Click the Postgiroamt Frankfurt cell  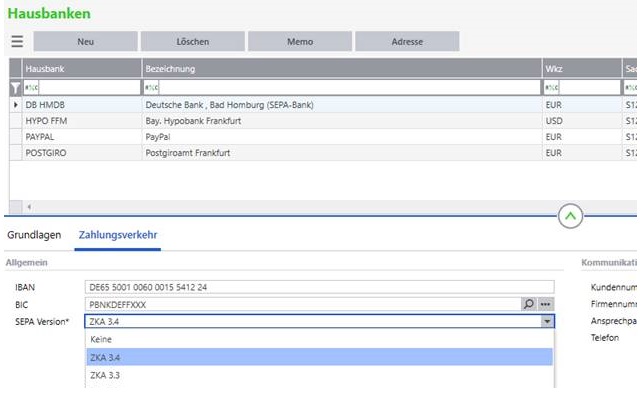[x=342, y=153]
